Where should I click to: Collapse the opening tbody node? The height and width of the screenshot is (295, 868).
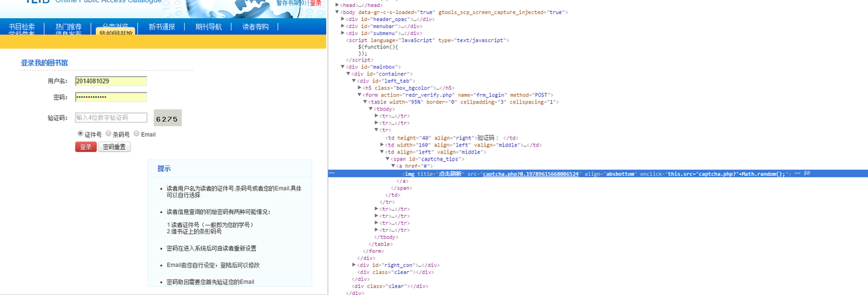coord(371,109)
